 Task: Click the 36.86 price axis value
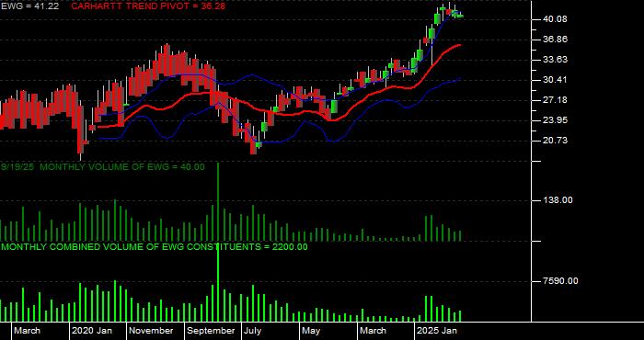(x=556, y=40)
